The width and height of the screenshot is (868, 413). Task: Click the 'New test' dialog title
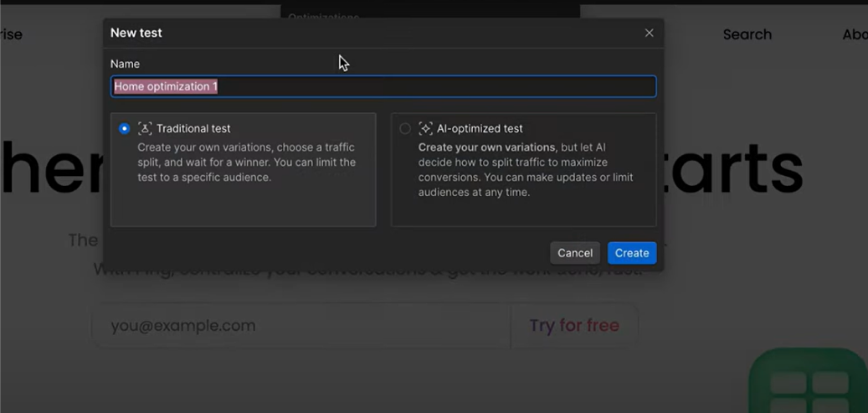click(136, 33)
